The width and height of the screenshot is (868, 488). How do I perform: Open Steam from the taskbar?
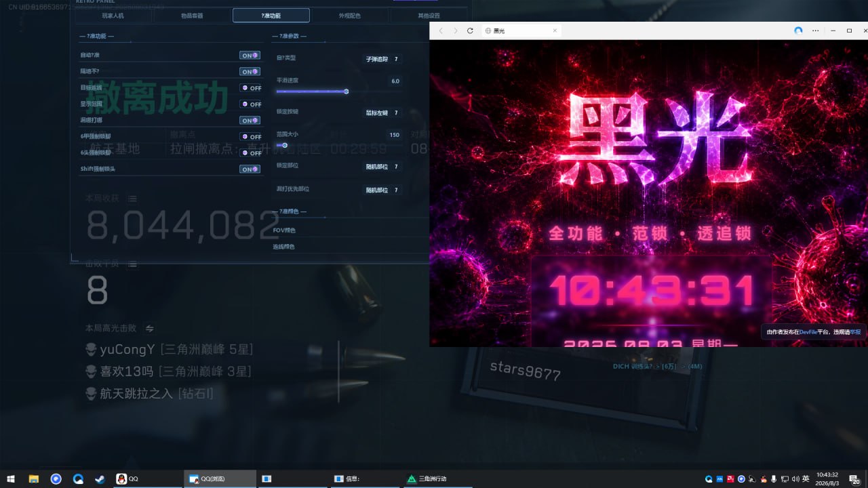[x=100, y=479]
